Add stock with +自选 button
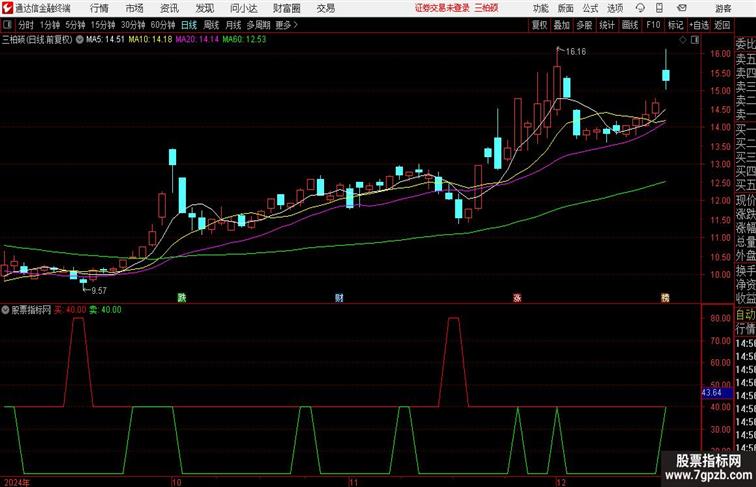 (x=699, y=25)
